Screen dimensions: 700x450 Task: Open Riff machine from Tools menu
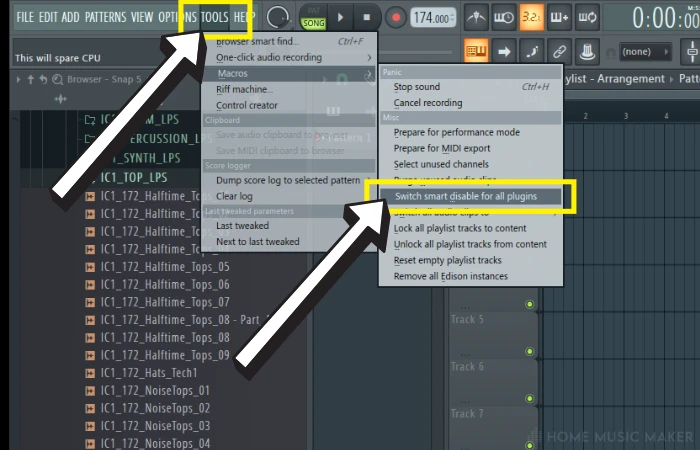click(289, 89)
